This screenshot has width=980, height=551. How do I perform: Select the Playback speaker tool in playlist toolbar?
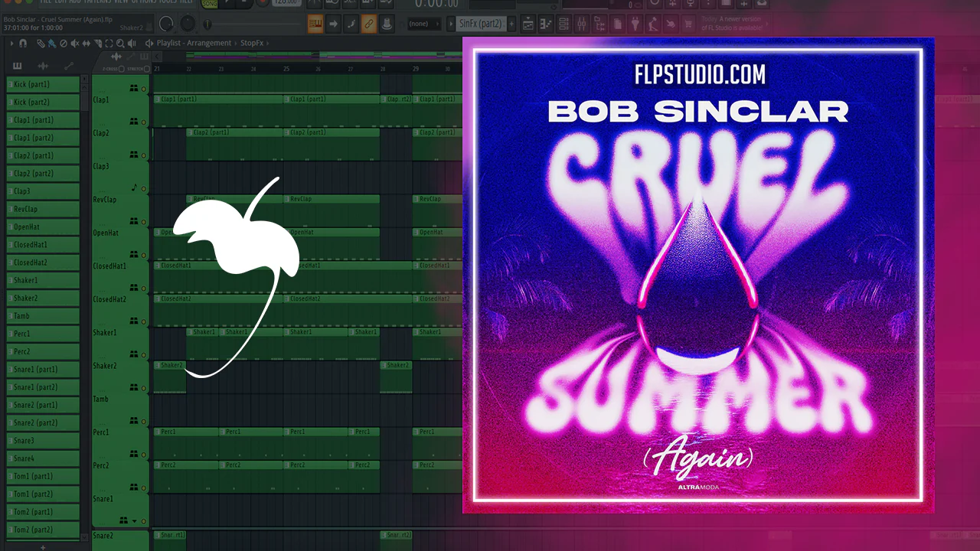click(132, 44)
